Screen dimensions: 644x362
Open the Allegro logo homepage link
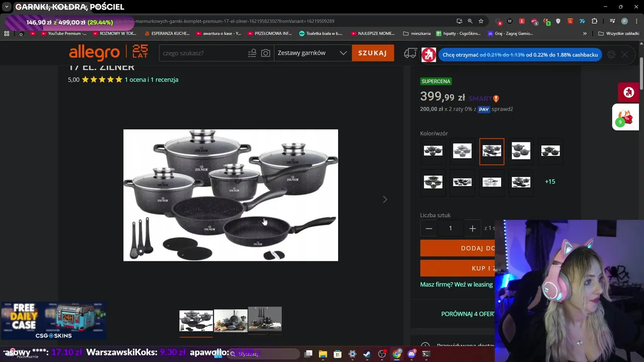pyautogui.click(x=108, y=52)
